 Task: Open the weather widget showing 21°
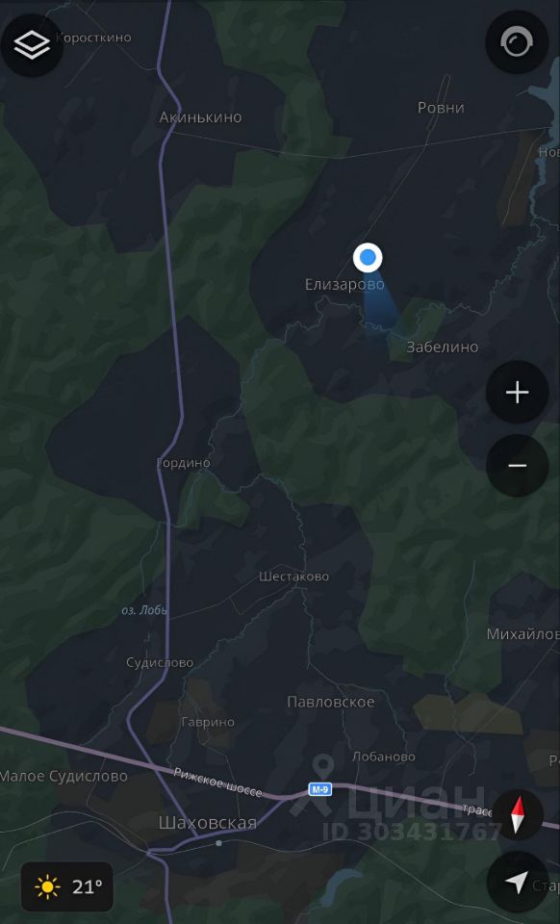click(x=67, y=886)
